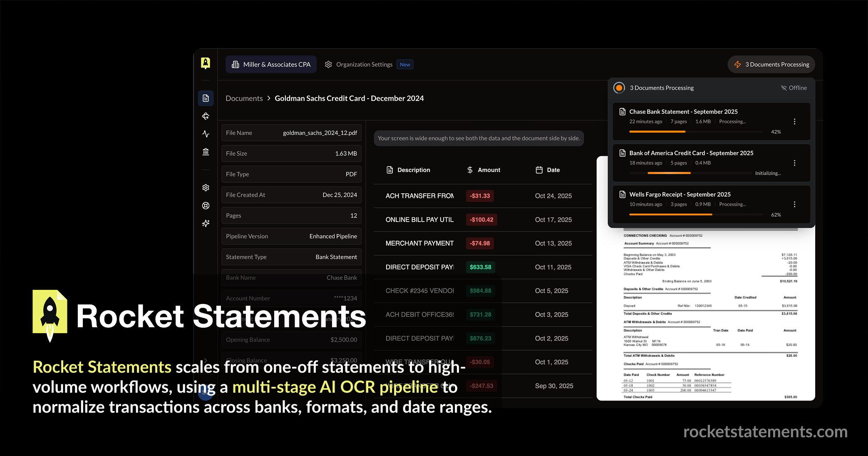Click the Oct 5, 2025 date cell

coord(552,291)
